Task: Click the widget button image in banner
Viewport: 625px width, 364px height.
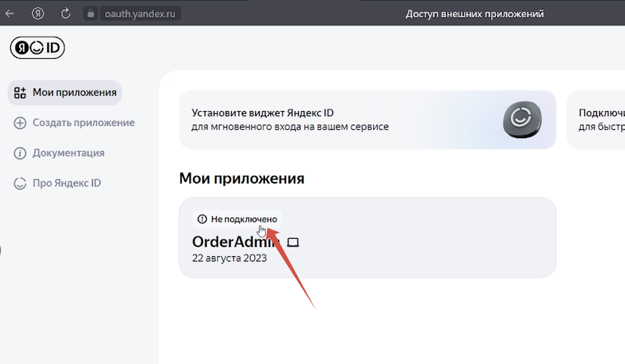Action: 522,120
